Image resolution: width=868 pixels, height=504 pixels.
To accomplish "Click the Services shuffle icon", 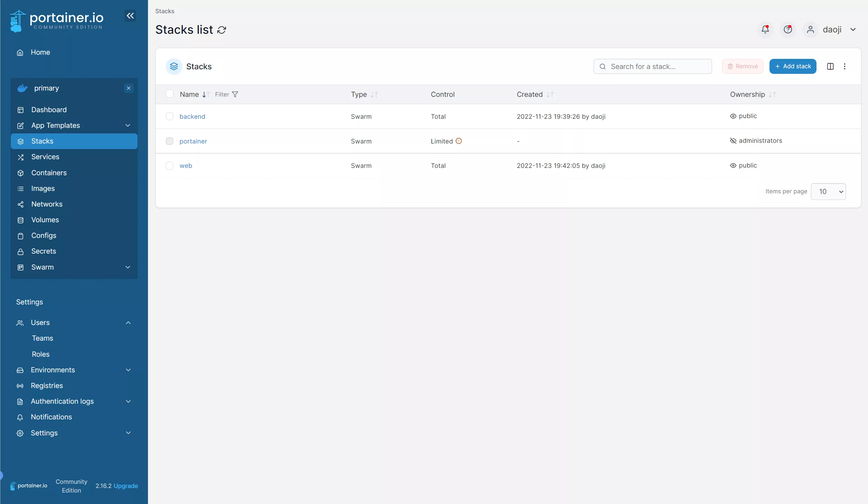I will click(x=21, y=157).
